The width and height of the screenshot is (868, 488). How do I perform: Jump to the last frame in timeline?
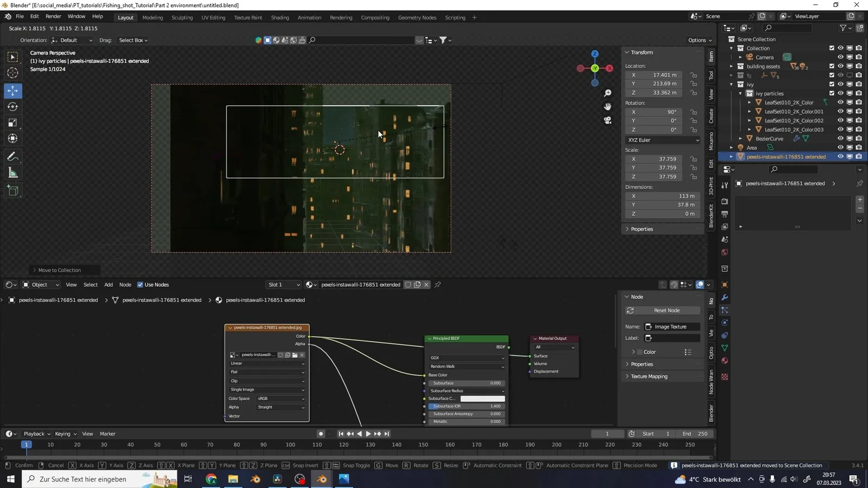pyautogui.click(x=386, y=433)
